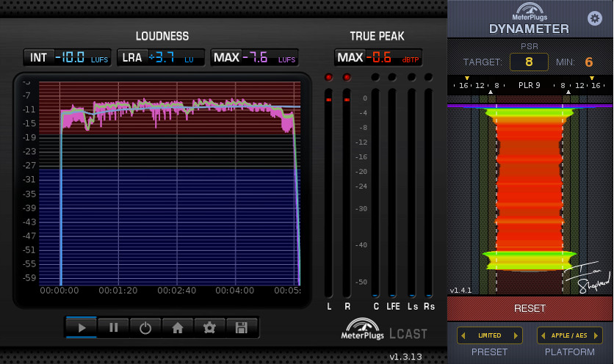
Task: Click the Ls channel label under the meters
Action: pyautogui.click(x=412, y=307)
